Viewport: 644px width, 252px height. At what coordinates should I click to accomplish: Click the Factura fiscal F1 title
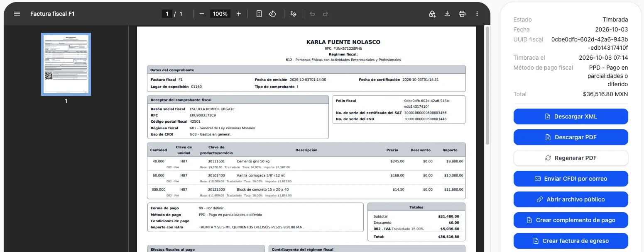[52, 14]
